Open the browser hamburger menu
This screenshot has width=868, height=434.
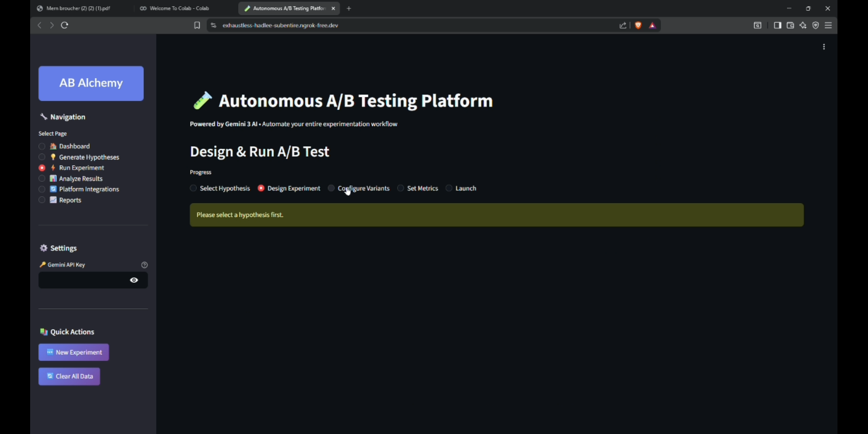(x=828, y=25)
